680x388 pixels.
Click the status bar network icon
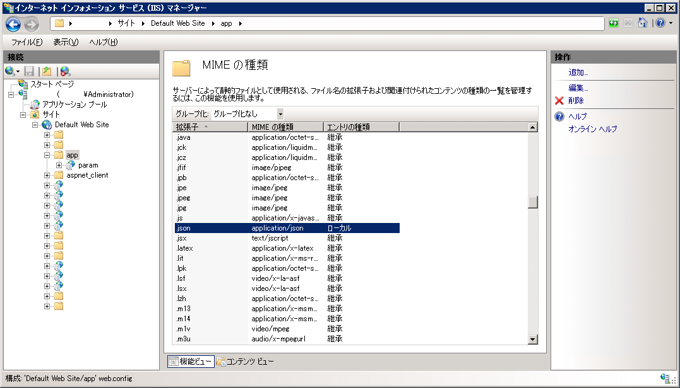(665, 378)
